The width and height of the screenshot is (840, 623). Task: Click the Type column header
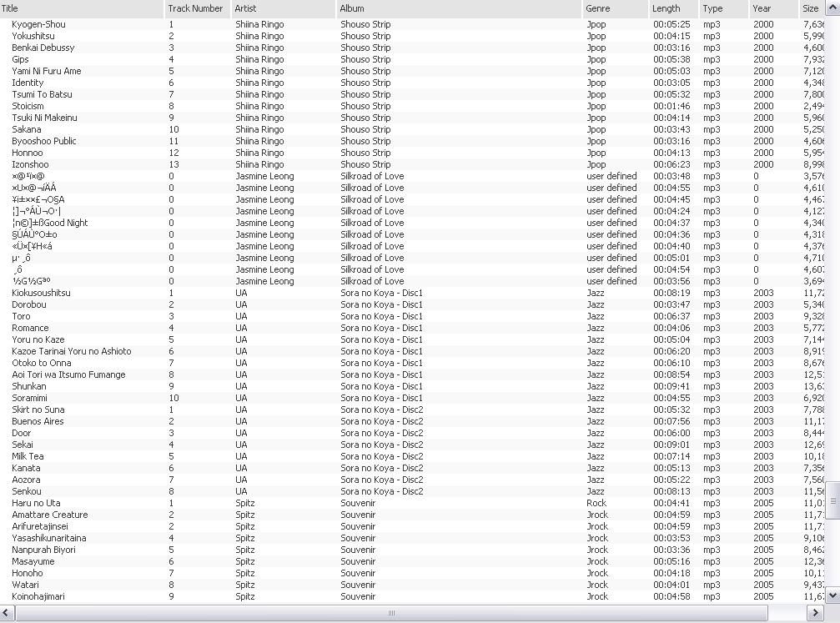point(723,8)
